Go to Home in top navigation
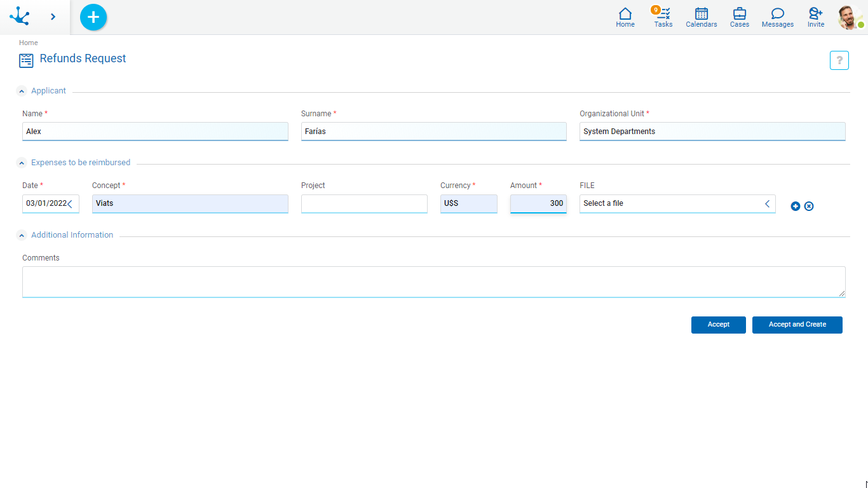Viewport: 868px width, 488px height. pyautogui.click(x=625, y=17)
